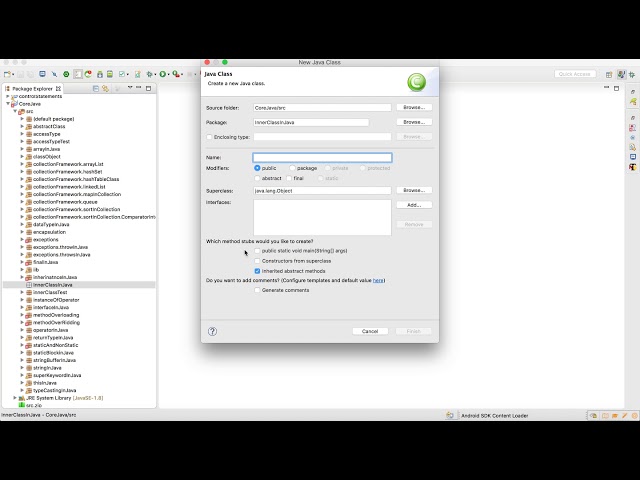
Task: Click the Open Perspective icon
Action: pos(609,74)
